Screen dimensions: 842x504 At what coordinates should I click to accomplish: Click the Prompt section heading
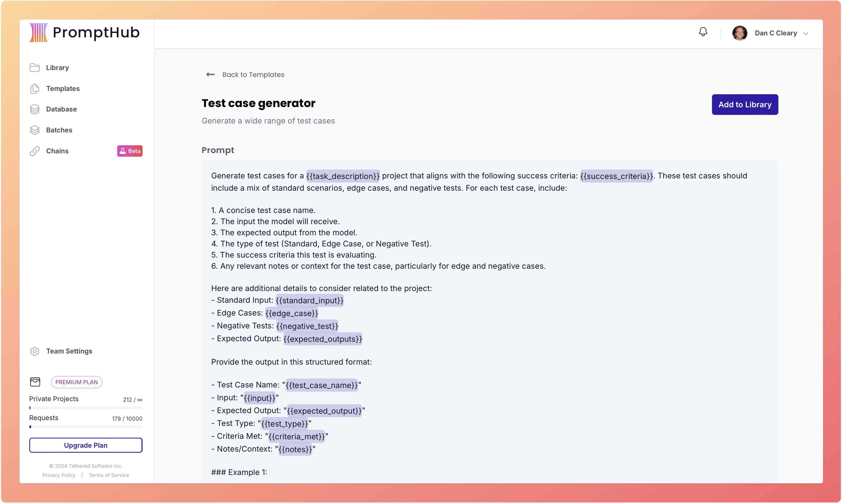point(218,151)
